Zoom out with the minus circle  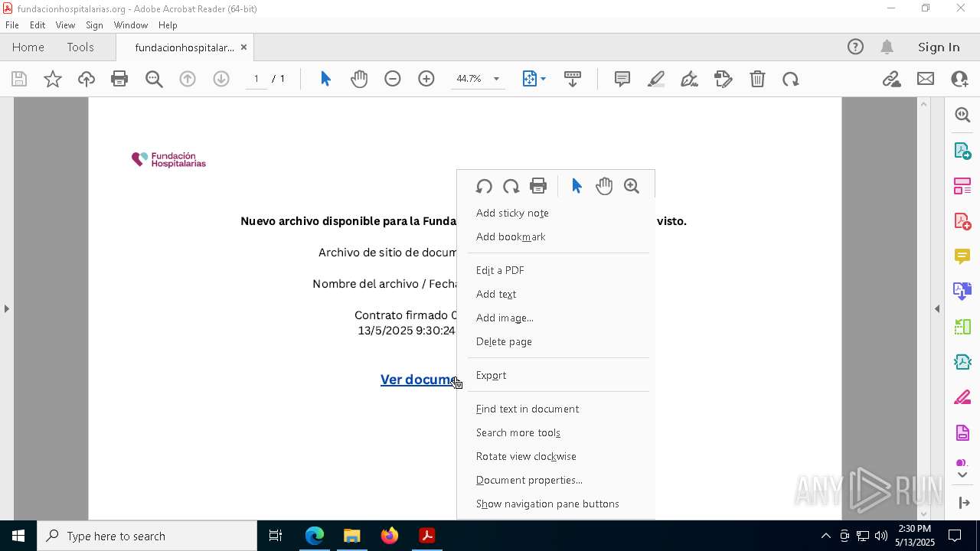click(393, 79)
